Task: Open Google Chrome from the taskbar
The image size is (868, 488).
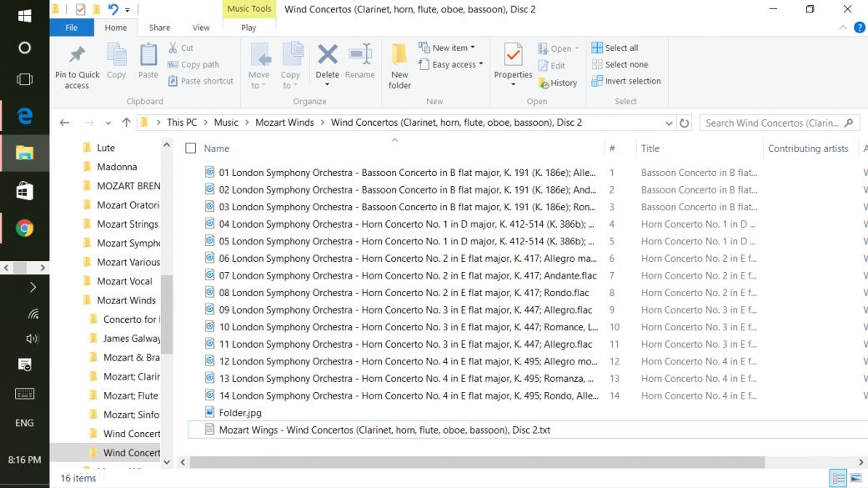Action: click(x=25, y=228)
